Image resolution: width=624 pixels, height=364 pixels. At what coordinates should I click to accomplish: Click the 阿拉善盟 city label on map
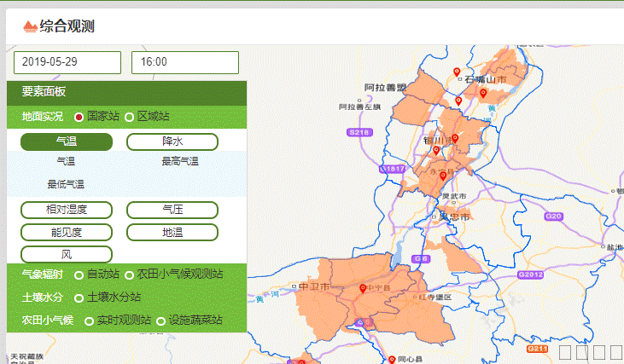[x=383, y=88]
